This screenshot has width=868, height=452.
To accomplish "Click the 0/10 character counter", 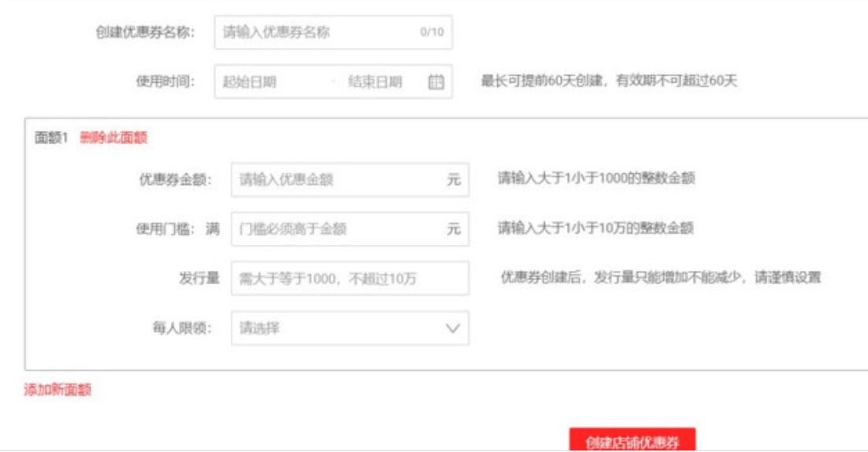I will (432, 32).
